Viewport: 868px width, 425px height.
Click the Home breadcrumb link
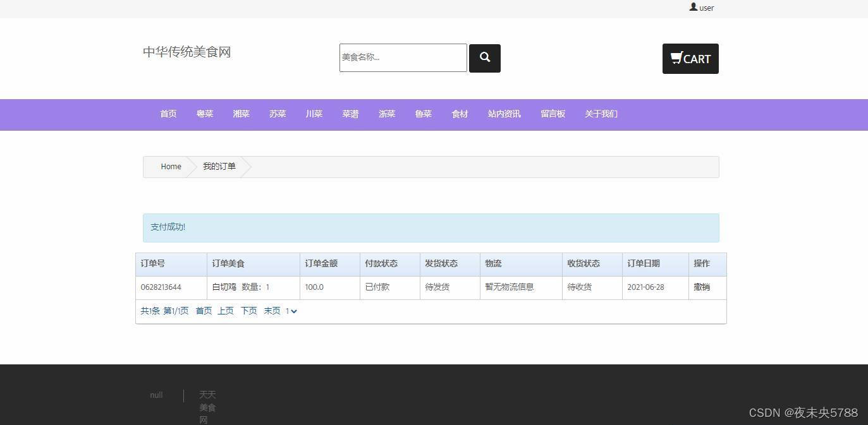click(171, 167)
